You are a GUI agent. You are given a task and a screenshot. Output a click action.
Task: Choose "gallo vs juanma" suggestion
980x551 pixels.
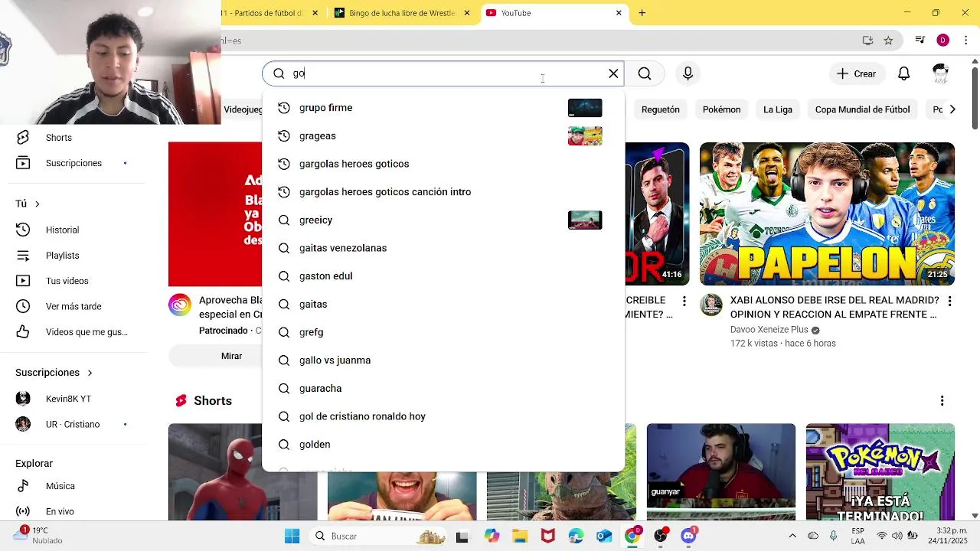tap(443, 360)
